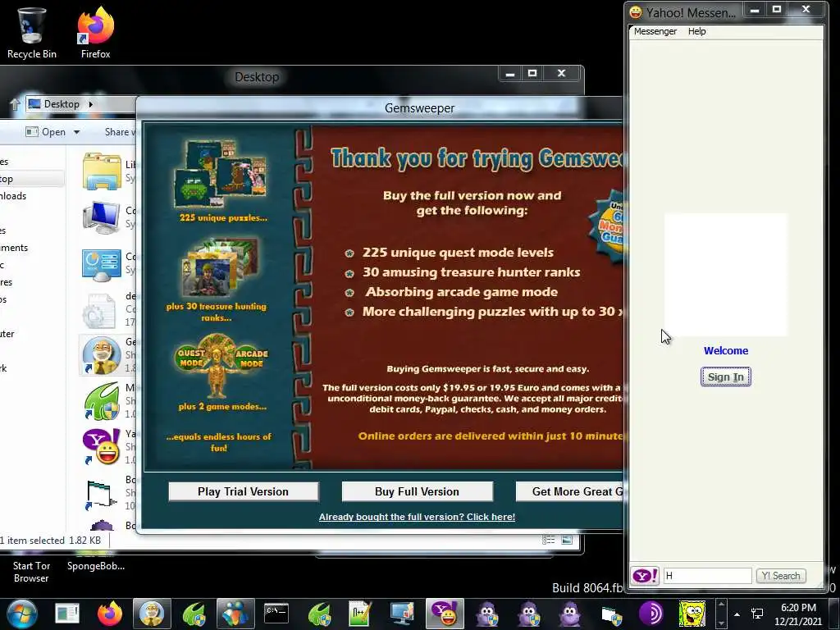Click the up arrow next to the Desktop address
The width and height of the screenshot is (840, 630).
pyautogui.click(x=15, y=104)
